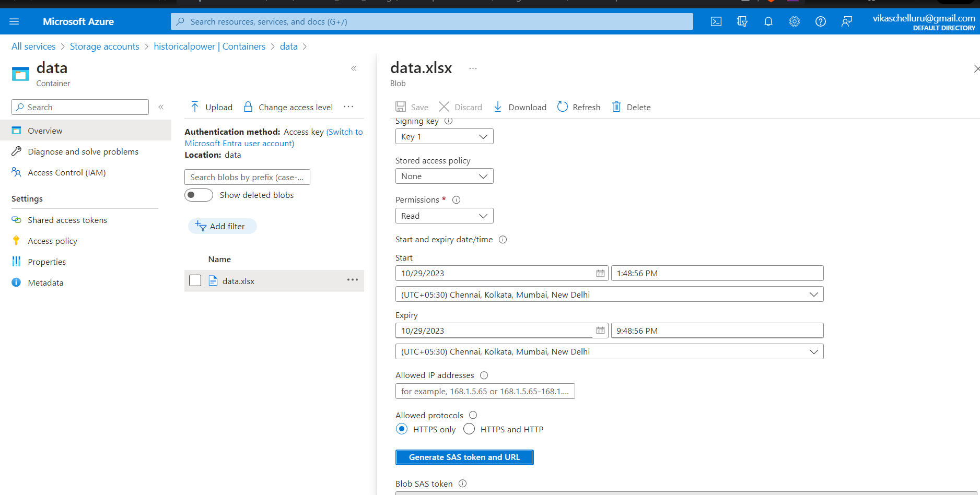This screenshot has width=980, height=495.
Task: Focus the global Search resources box
Action: (431, 21)
